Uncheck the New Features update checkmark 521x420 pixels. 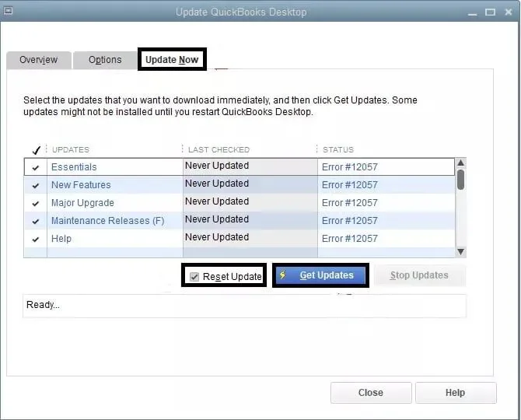pyautogui.click(x=36, y=185)
